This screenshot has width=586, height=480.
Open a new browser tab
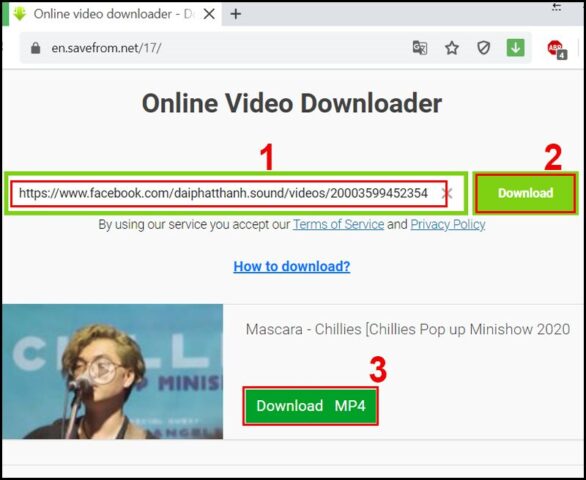tap(235, 14)
